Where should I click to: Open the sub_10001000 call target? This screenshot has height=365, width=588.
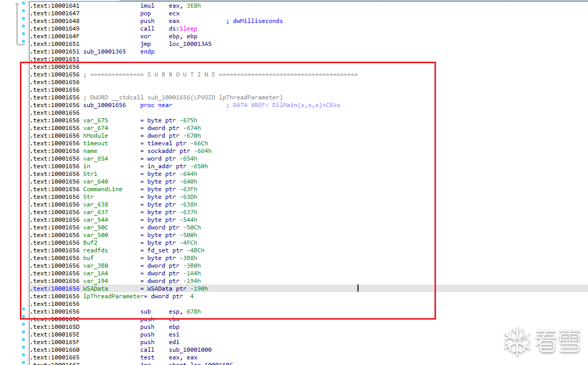[x=190, y=350]
